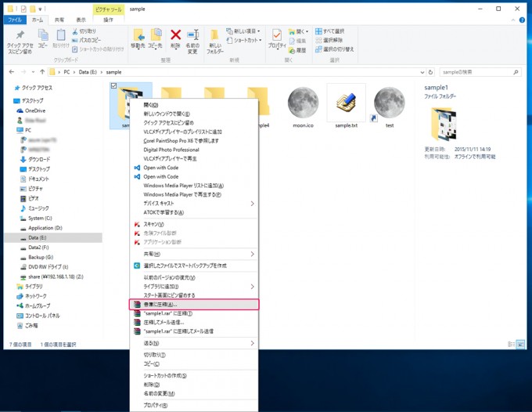Click ショートカットの貼り付け in the ribbon

98,49
